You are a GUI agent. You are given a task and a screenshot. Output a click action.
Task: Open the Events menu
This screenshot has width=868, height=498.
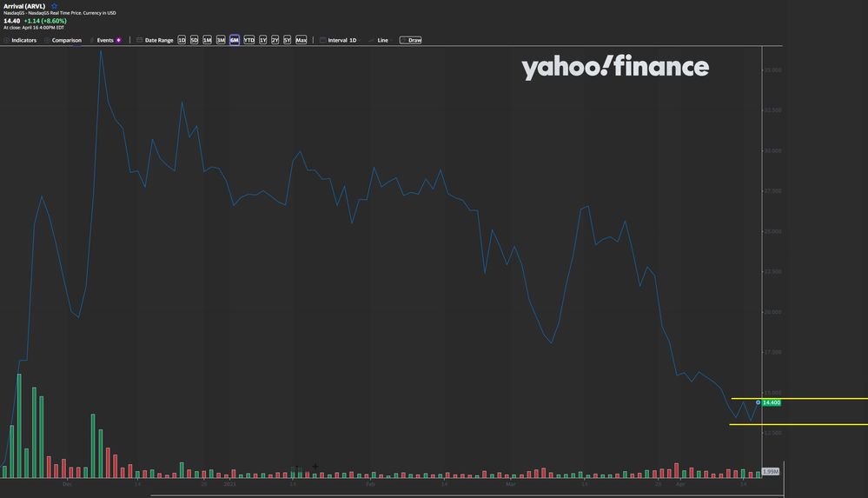[x=104, y=40]
